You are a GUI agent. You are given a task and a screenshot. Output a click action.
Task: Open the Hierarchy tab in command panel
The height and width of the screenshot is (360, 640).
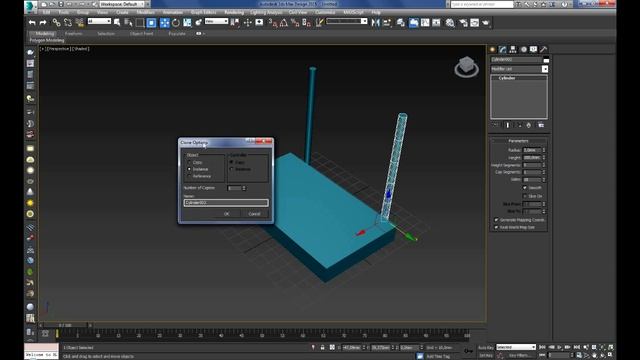tap(513, 49)
